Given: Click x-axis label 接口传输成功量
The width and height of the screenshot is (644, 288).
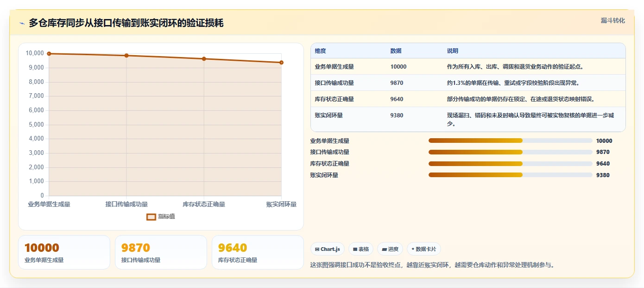Looking at the screenshot, I should pyautogui.click(x=126, y=205).
